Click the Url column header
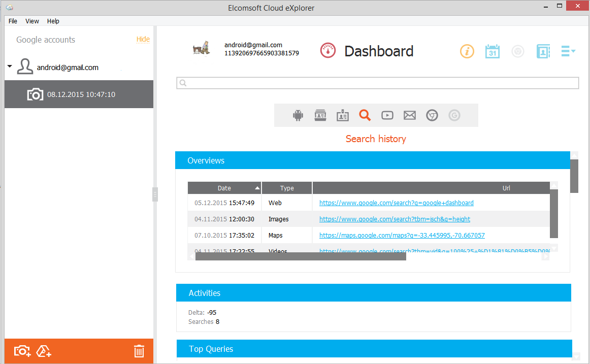Image resolution: width=590 pixels, height=364 pixels. point(431,188)
